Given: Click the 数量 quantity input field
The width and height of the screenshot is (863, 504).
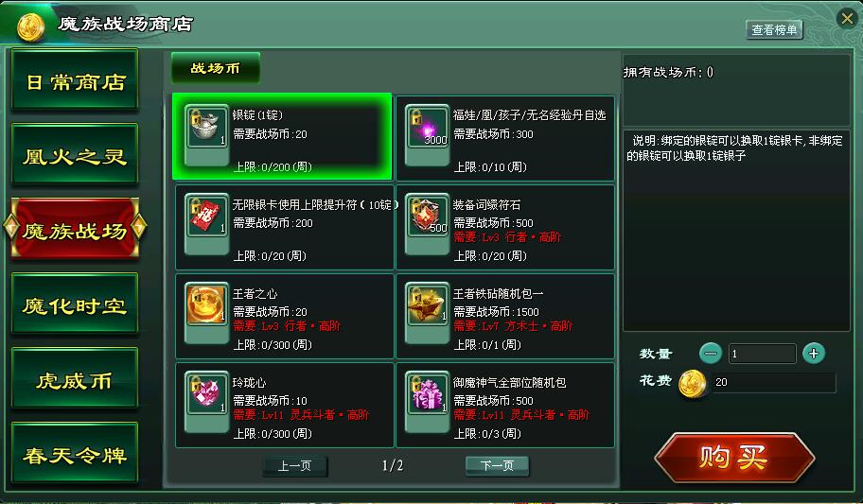Looking at the screenshot, I should pos(763,354).
